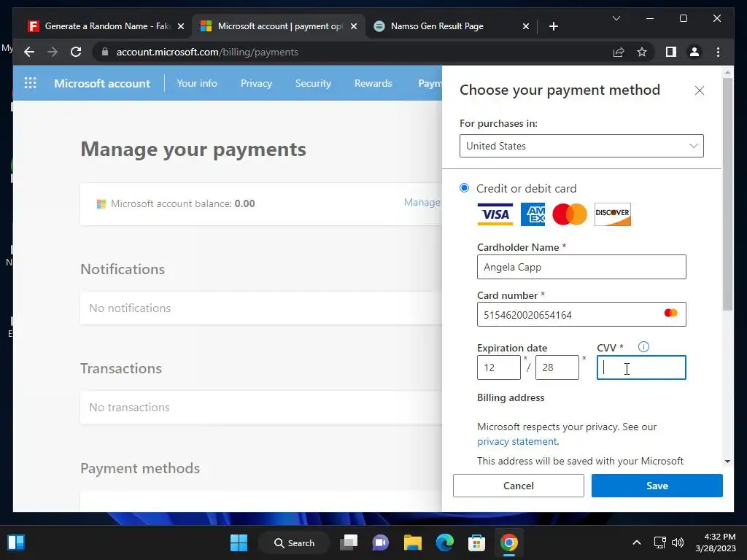Switch to Generate a Random Name tab
This screenshot has width=747, height=560.
(x=107, y=26)
